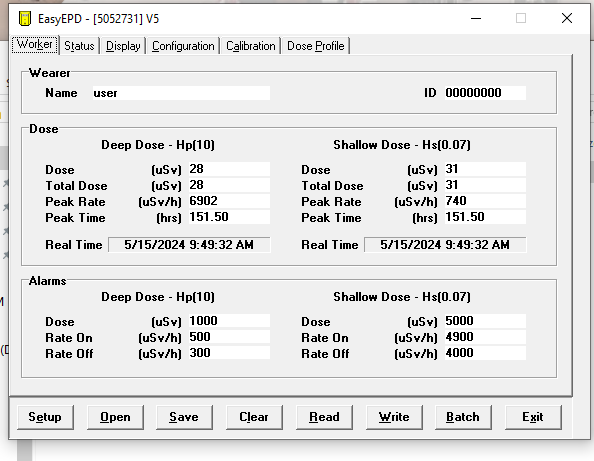Click the Shallow Dose - Hs(0.07) heading in Alarms

402,297
